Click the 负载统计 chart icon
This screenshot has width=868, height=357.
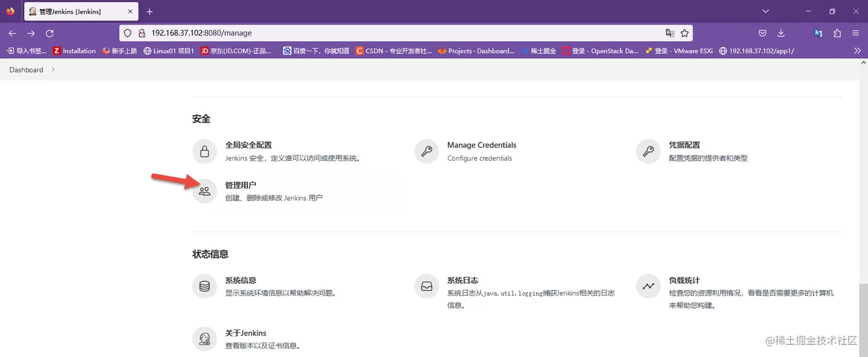pos(648,286)
